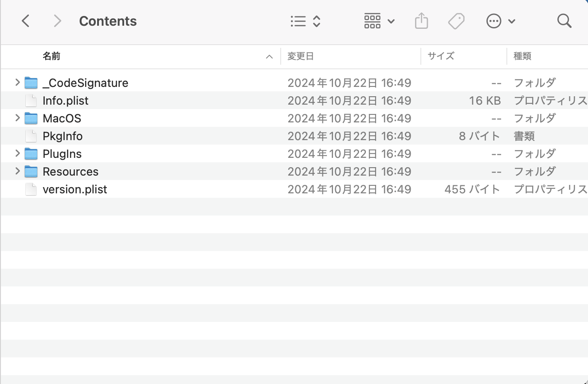
Task: Open the Search magnifier icon
Action: coord(564,21)
